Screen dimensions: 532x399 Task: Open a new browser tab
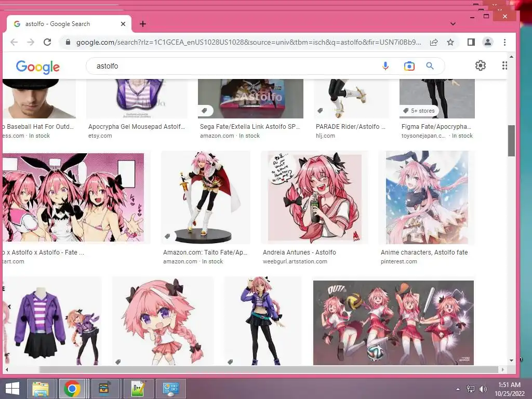point(143,24)
